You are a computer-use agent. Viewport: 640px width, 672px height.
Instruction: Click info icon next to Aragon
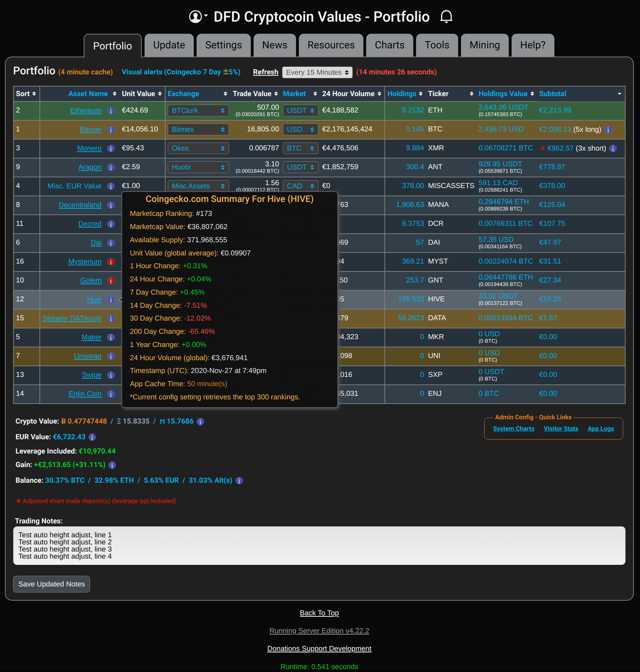tap(111, 167)
